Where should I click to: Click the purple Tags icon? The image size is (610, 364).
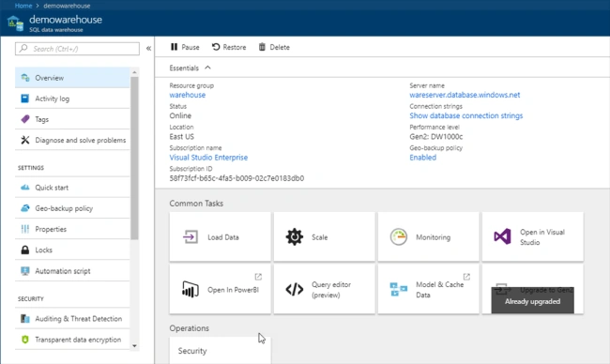25,119
